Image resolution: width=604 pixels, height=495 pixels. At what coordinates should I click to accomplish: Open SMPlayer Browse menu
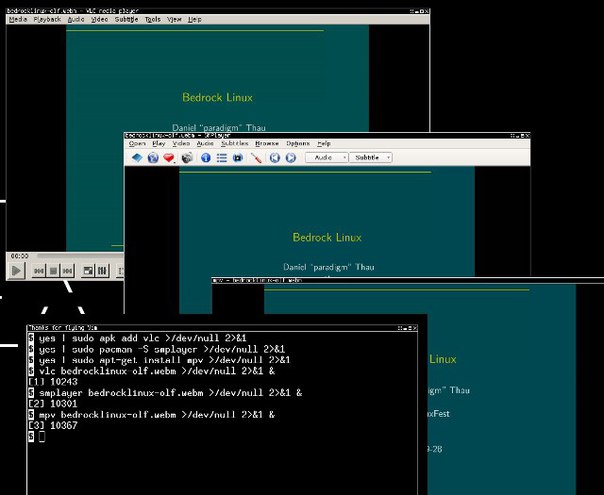(x=266, y=143)
